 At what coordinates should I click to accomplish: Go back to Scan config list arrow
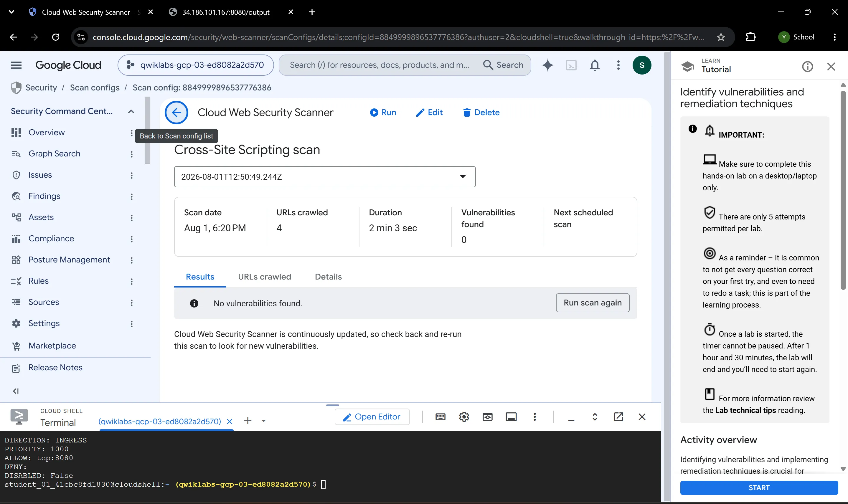pos(176,113)
